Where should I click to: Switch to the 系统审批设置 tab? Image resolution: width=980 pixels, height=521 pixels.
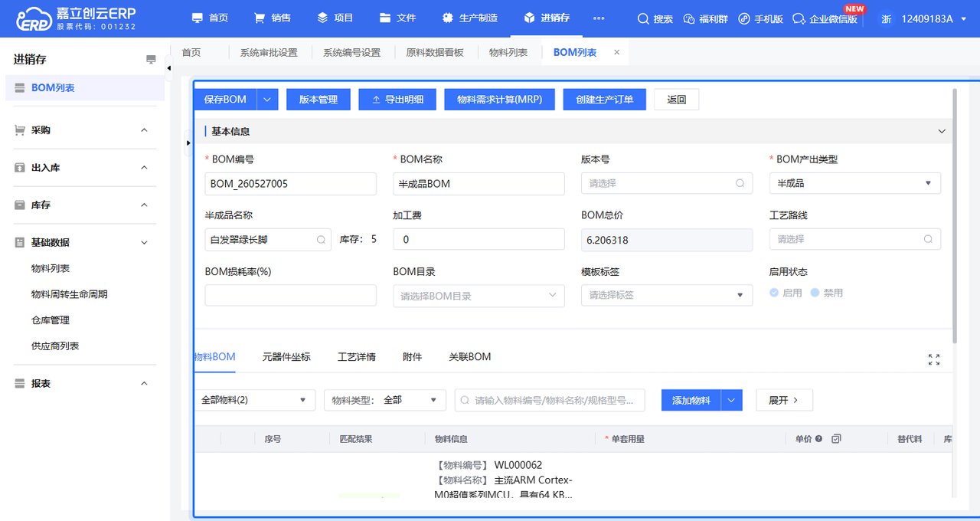[x=268, y=53]
